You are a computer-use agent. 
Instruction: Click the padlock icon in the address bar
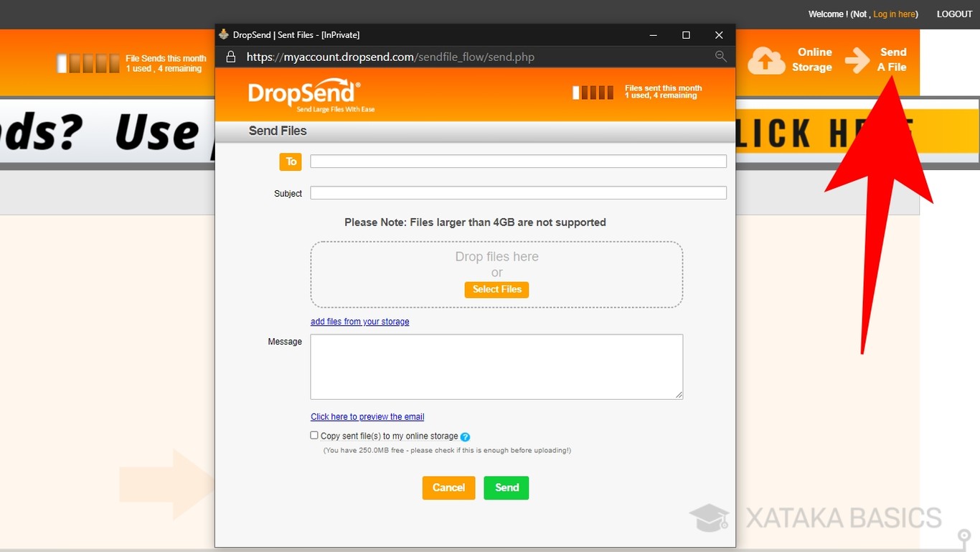(x=231, y=57)
